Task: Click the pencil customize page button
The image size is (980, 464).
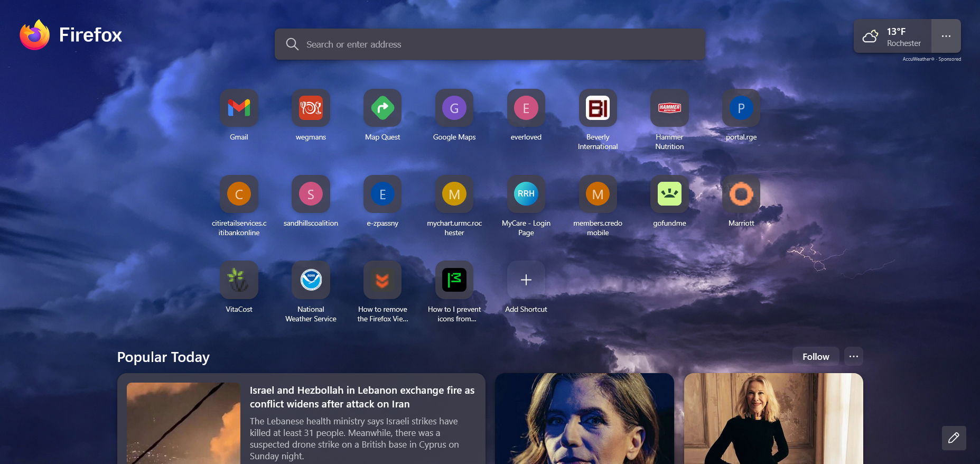Action: [954, 438]
